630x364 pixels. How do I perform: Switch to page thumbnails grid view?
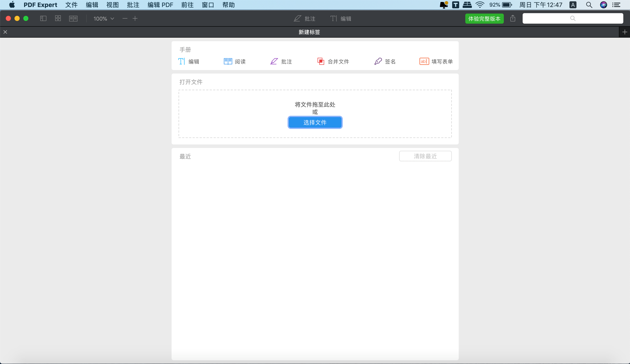[x=58, y=19]
